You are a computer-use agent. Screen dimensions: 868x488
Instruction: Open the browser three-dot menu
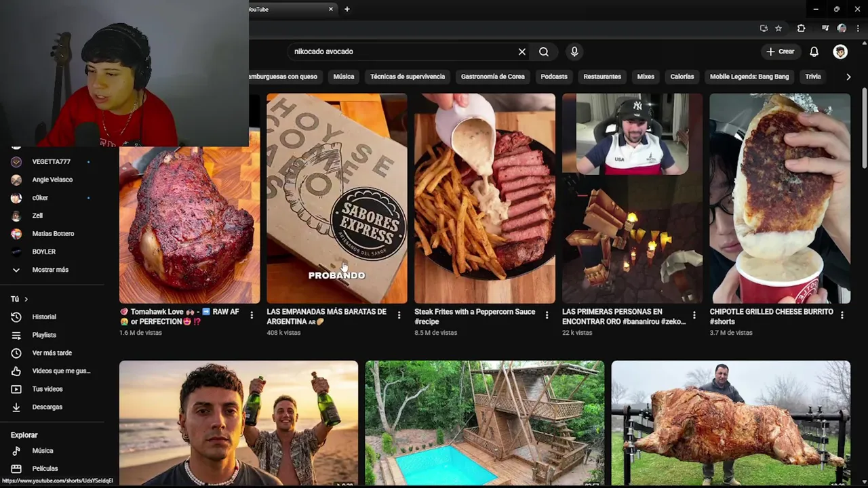(x=858, y=28)
